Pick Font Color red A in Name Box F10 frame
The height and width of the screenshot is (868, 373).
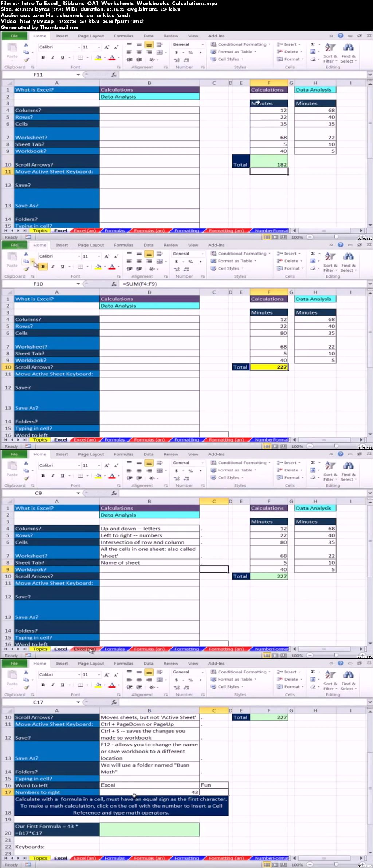(112, 267)
